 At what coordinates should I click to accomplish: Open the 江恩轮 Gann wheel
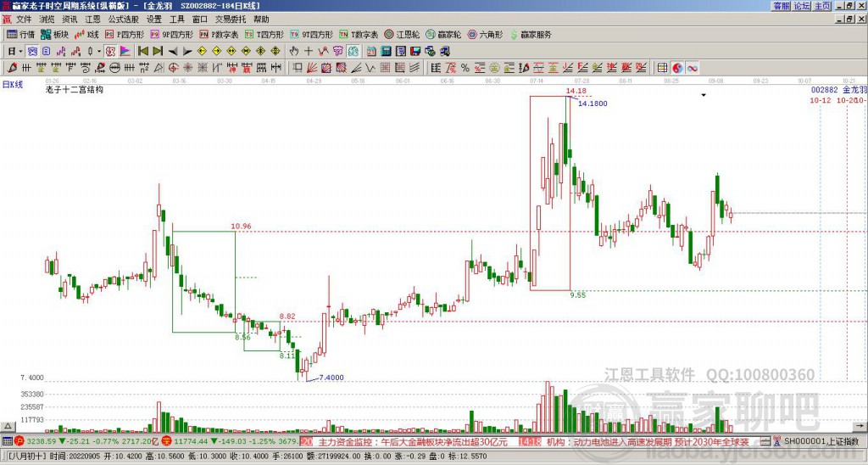[x=402, y=34]
